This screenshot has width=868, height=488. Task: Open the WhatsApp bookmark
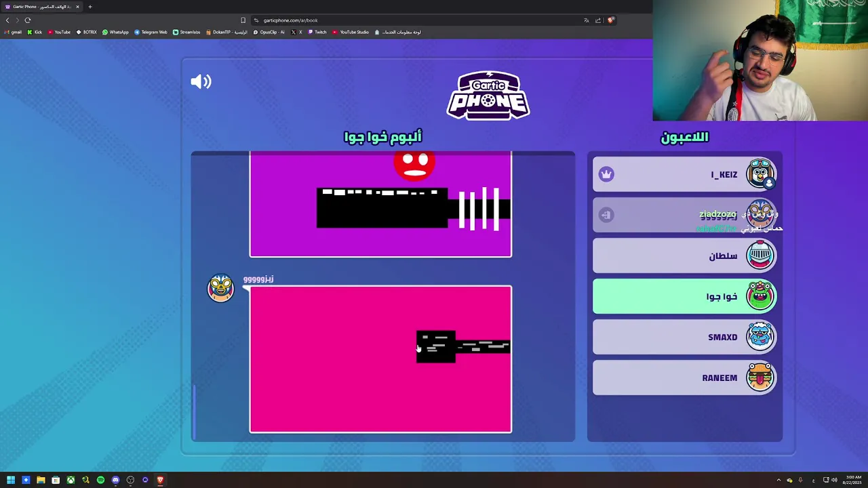tap(115, 32)
